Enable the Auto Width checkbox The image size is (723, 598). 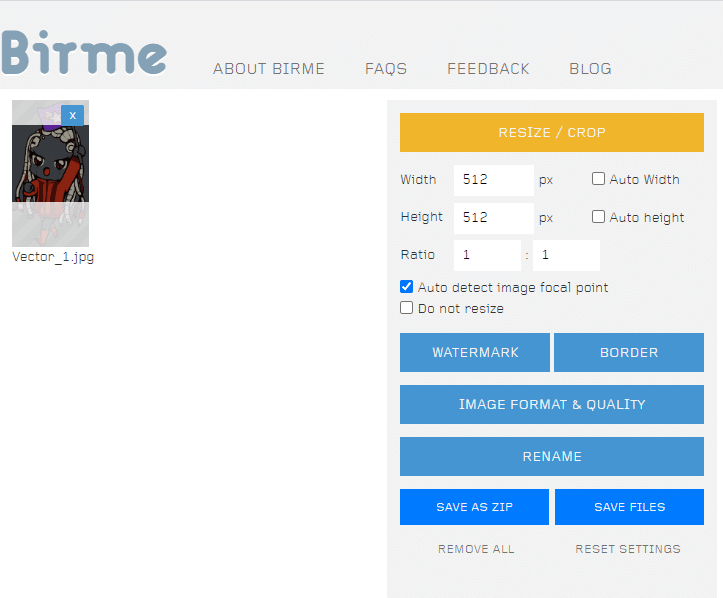click(x=598, y=178)
